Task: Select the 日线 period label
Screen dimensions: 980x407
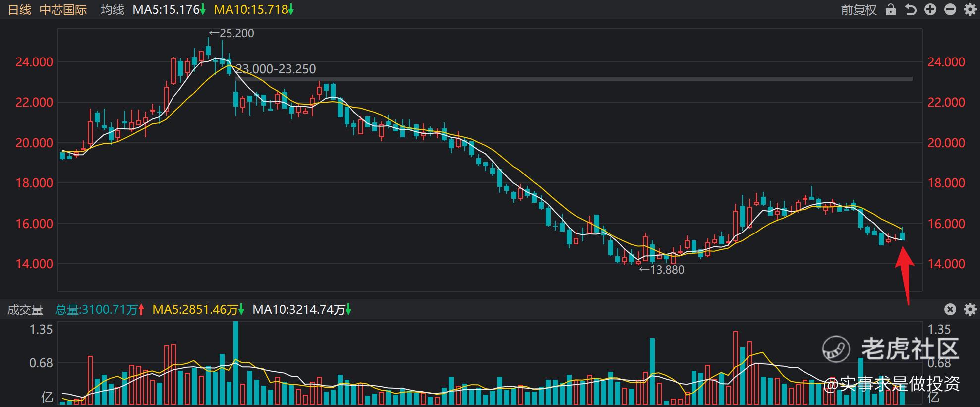Action: point(20,10)
